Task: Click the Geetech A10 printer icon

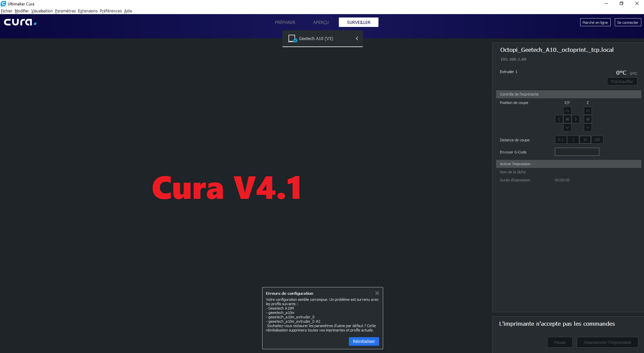Action: (292, 39)
